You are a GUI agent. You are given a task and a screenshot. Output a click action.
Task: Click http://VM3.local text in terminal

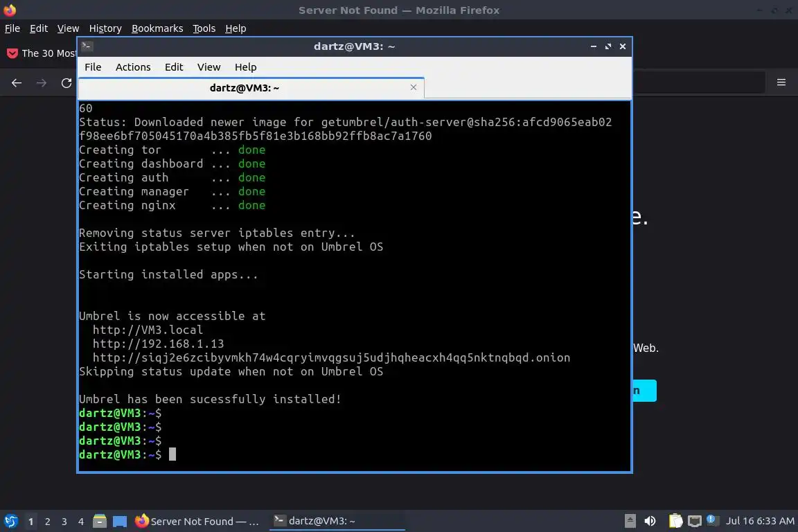[148, 330]
